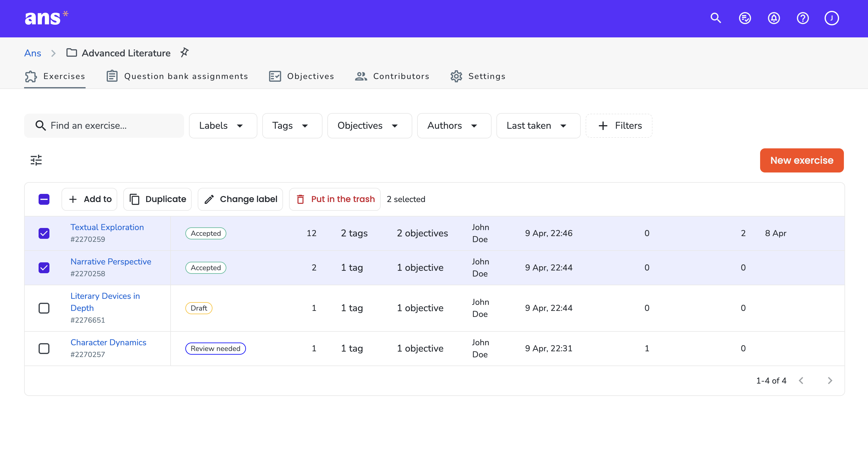Select the Literary Devices in Depth checkbox
Viewport: 868px width, 468px height.
[x=44, y=308]
